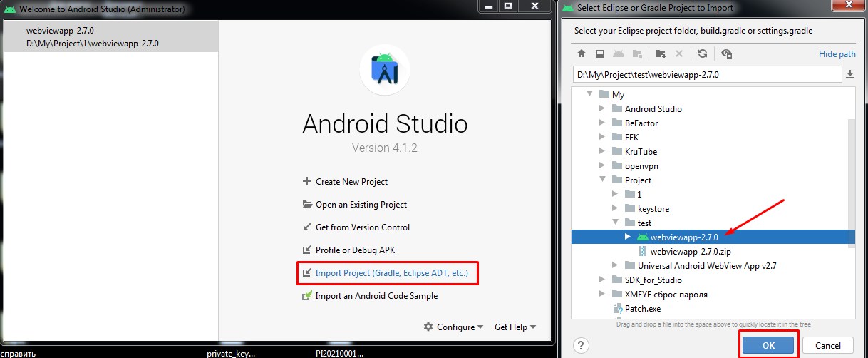Expand folder named 1 under Project
Viewport: 868px width, 358px height.
pos(615,194)
